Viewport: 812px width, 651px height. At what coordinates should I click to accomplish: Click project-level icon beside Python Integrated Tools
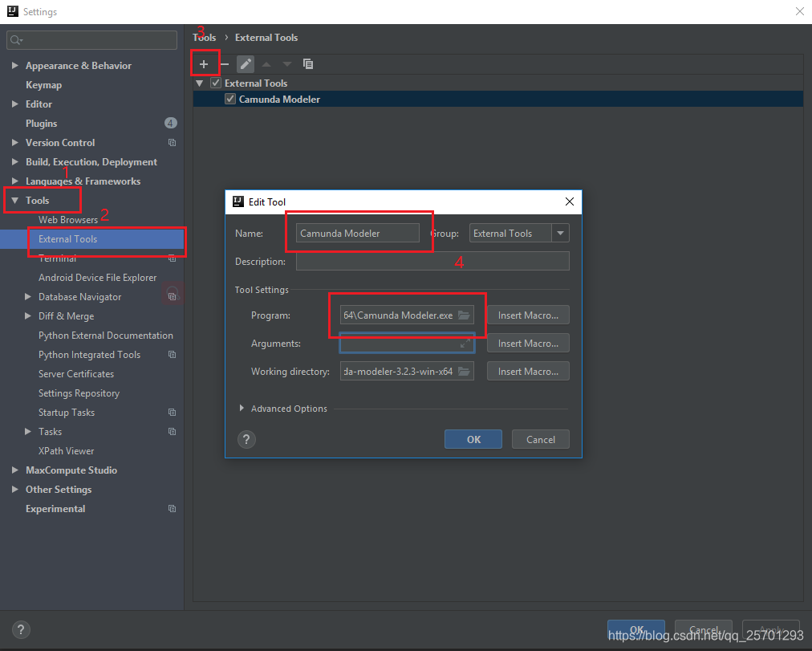tap(172, 355)
